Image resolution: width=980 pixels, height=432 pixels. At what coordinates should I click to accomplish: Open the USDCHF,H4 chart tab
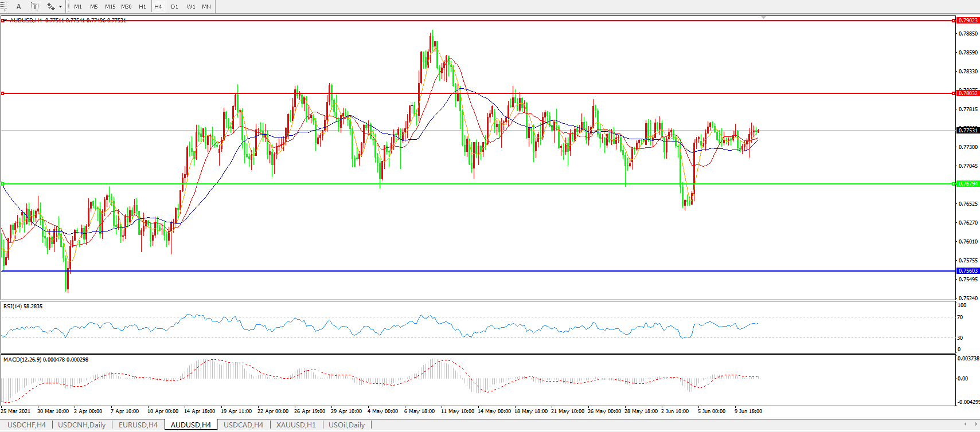click(x=26, y=425)
